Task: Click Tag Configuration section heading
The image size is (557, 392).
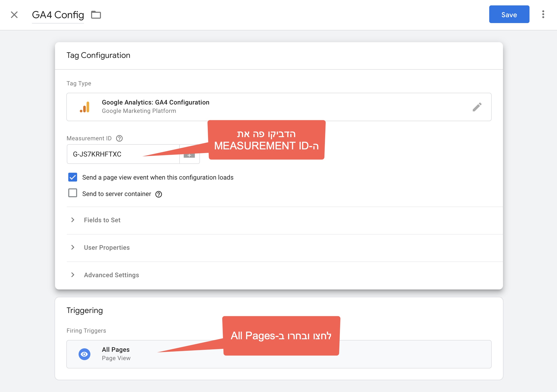Action: [98, 55]
